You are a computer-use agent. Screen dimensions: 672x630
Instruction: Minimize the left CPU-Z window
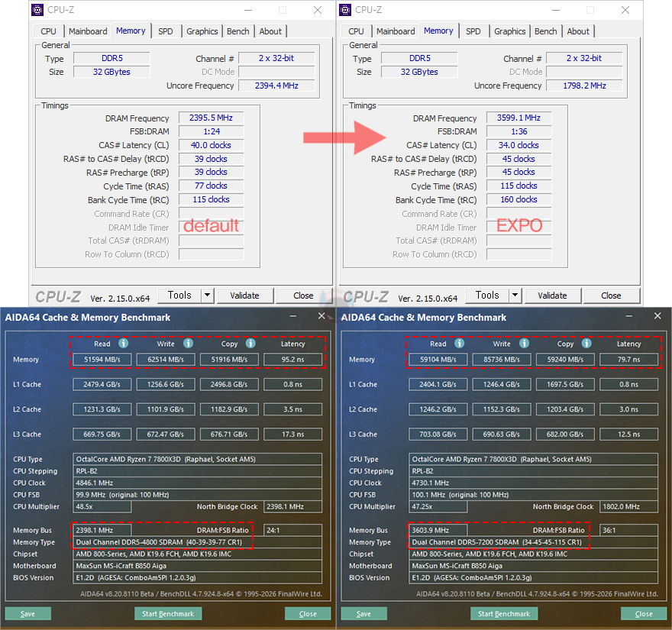tap(248, 10)
